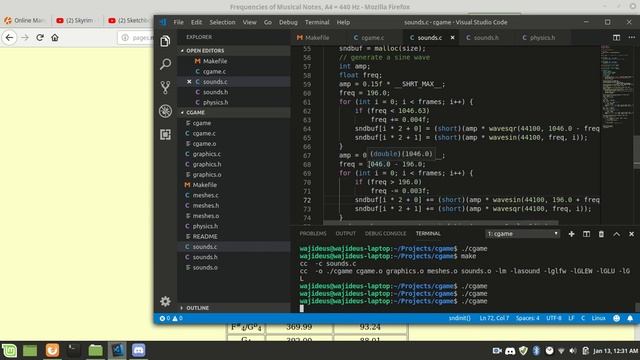Click feedback smiley in status bar
This screenshot has width=640, height=360.
[x=616, y=318]
